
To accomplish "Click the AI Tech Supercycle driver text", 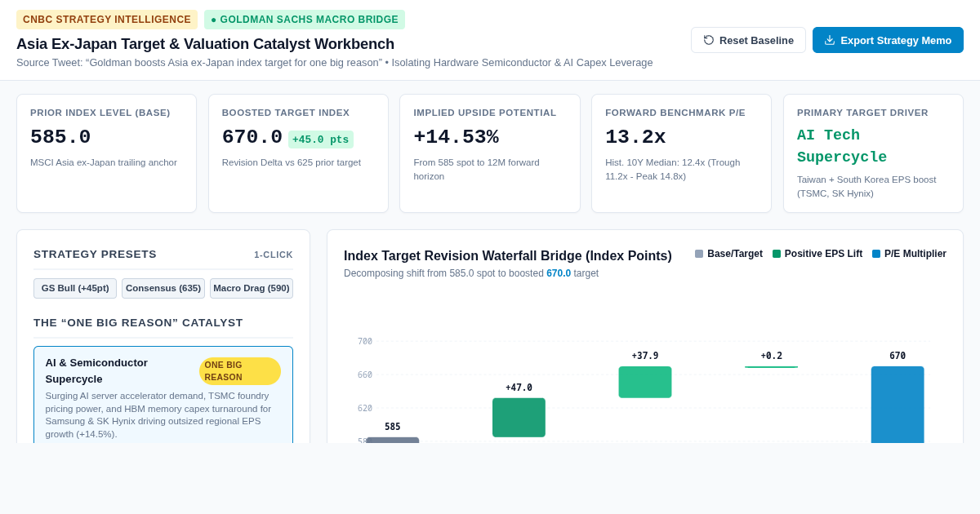I will (842, 146).
